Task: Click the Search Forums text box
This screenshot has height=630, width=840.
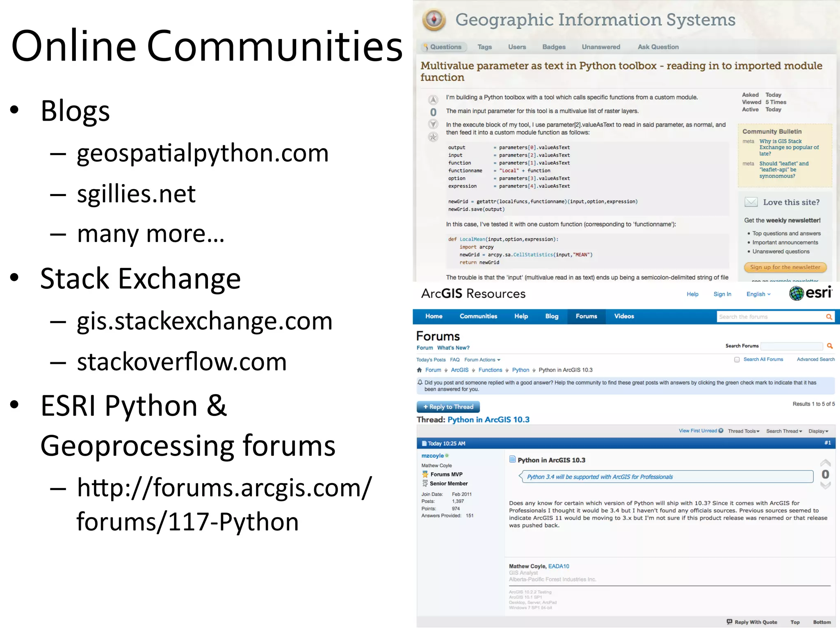Action: [x=792, y=346]
